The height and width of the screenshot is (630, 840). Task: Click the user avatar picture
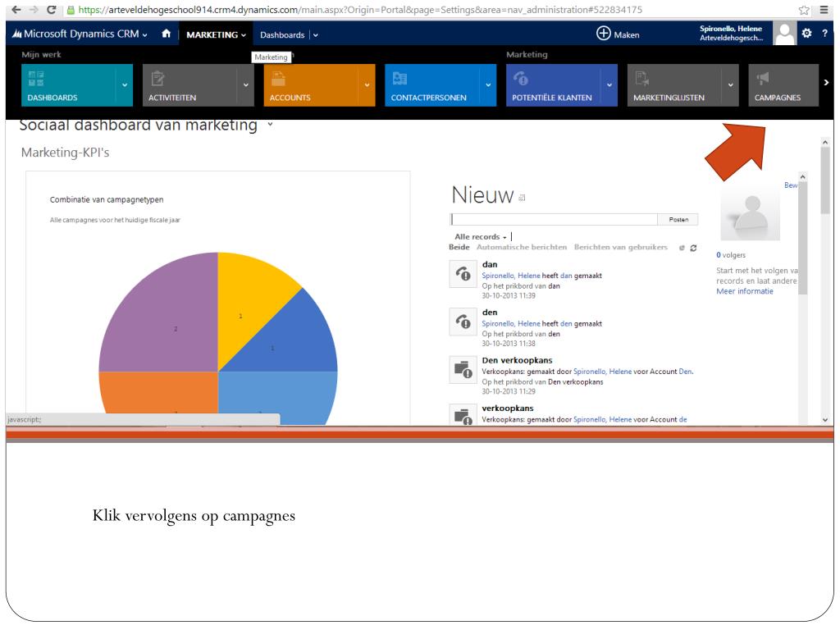coord(784,34)
